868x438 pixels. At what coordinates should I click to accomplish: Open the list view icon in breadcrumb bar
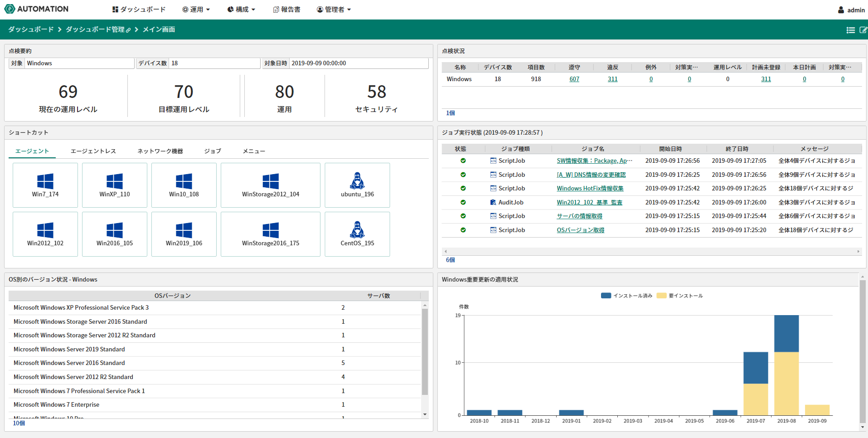[x=851, y=30]
